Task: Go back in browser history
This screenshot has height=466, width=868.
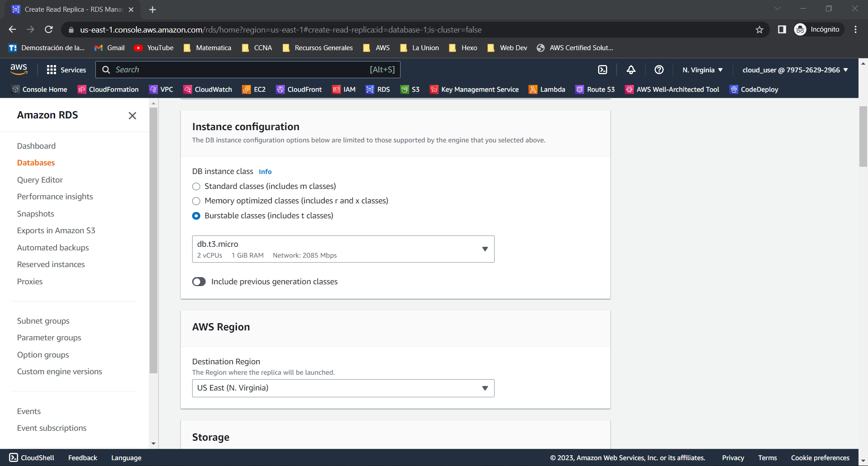Action: tap(12, 30)
